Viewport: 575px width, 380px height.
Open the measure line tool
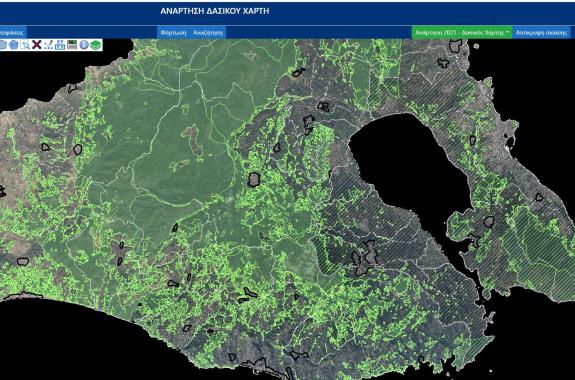pyautogui.click(x=48, y=45)
